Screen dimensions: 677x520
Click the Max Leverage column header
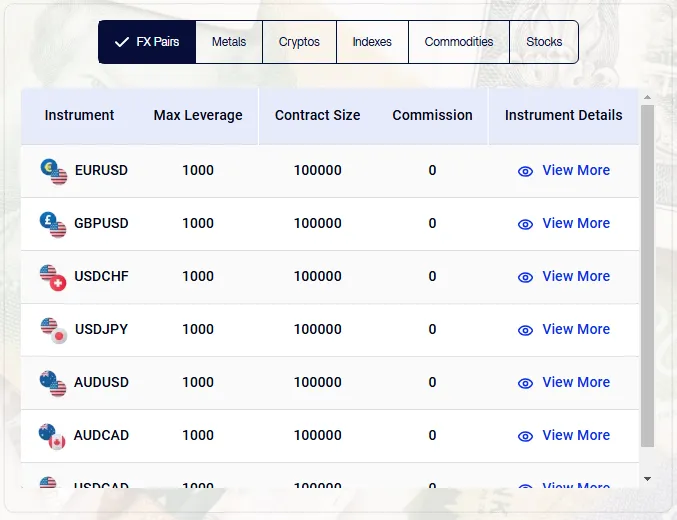point(198,115)
